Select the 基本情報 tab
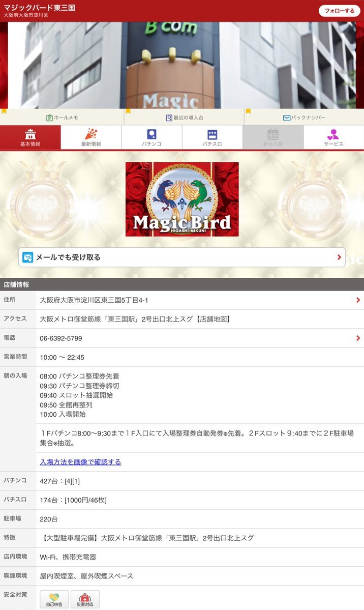 point(31,137)
